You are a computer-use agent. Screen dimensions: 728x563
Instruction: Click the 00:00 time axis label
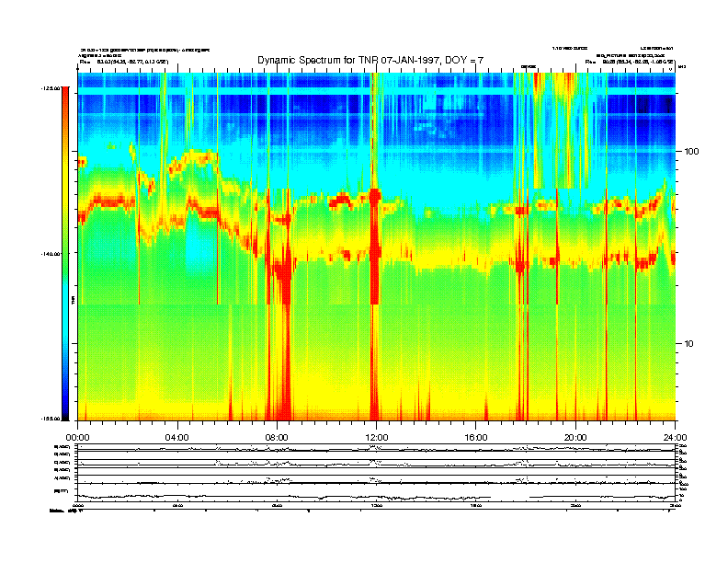77,438
